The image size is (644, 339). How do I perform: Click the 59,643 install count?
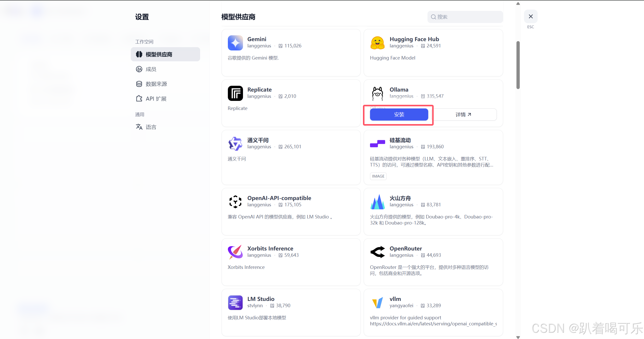(291, 255)
